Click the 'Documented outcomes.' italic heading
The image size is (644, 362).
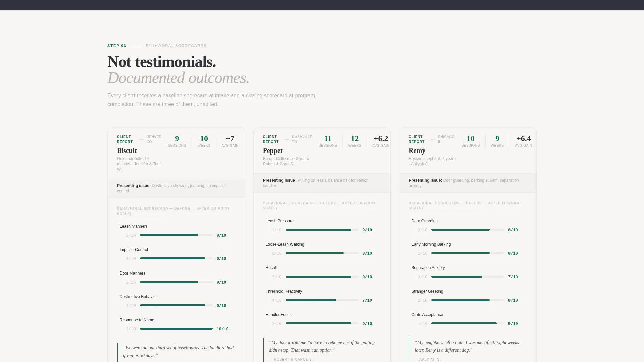pos(178,78)
